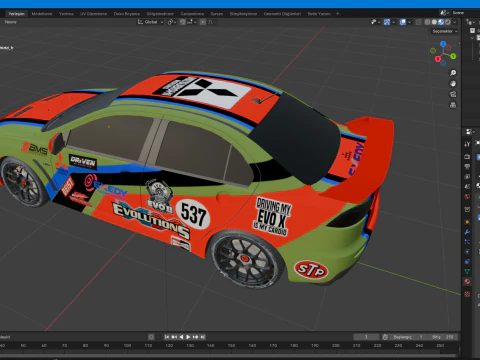This screenshot has height=360, width=480.
Task: Open the Tool properties tab
Action: point(467,144)
